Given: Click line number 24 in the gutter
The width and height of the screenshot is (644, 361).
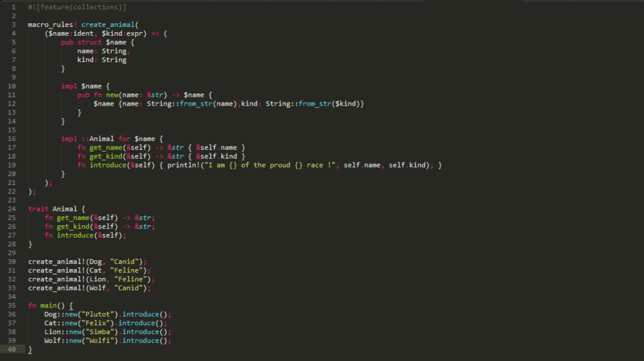Looking at the screenshot, I should [11, 209].
